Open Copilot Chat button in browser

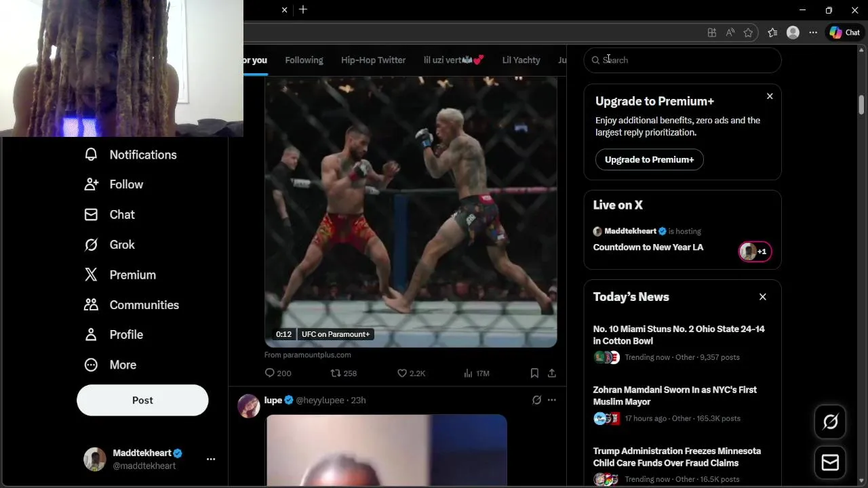pos(845,33)
